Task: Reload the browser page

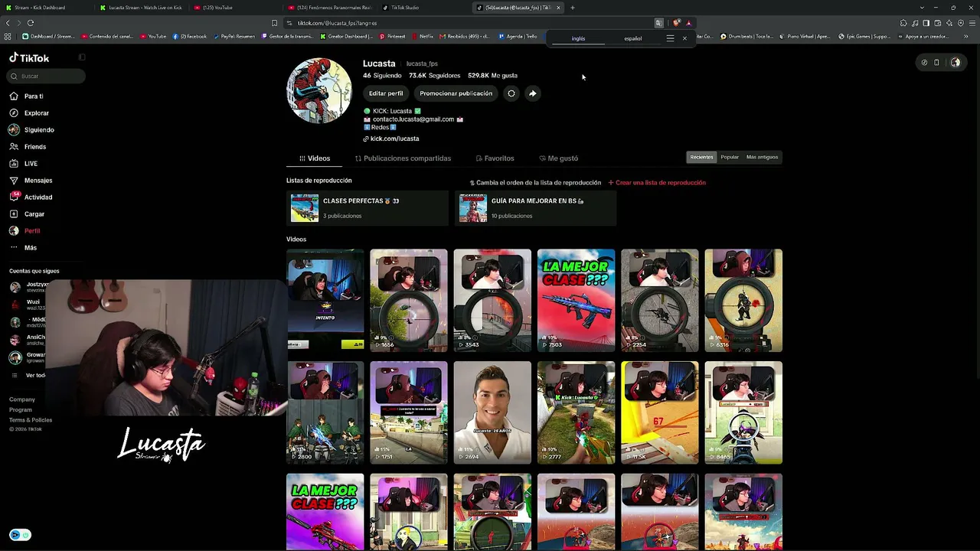Action: [31, 23]
